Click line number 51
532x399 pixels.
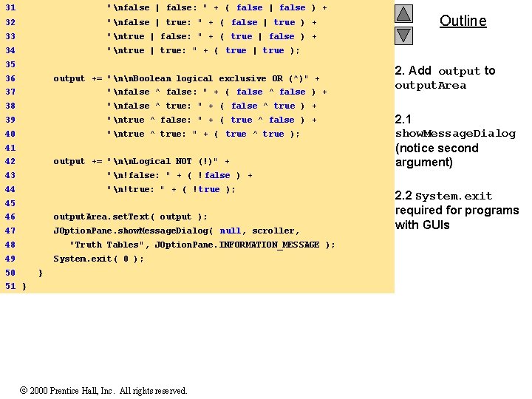[10, 286]
